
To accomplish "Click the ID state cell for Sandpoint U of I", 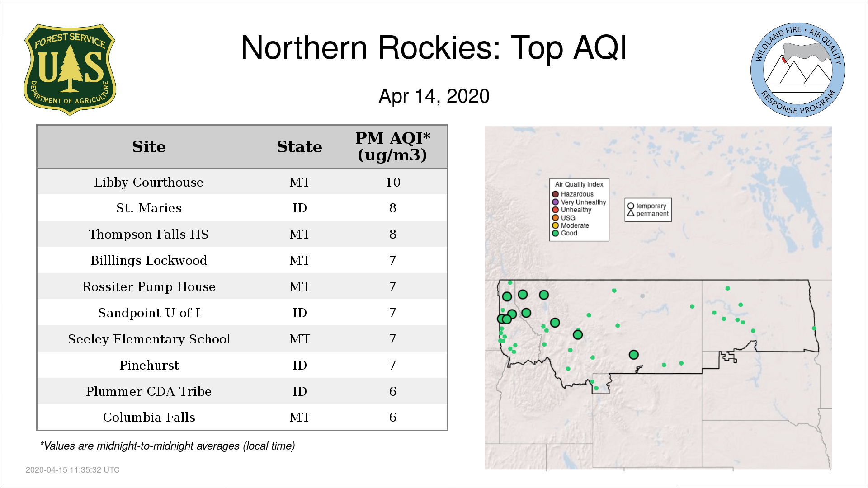I will (299, 313).
